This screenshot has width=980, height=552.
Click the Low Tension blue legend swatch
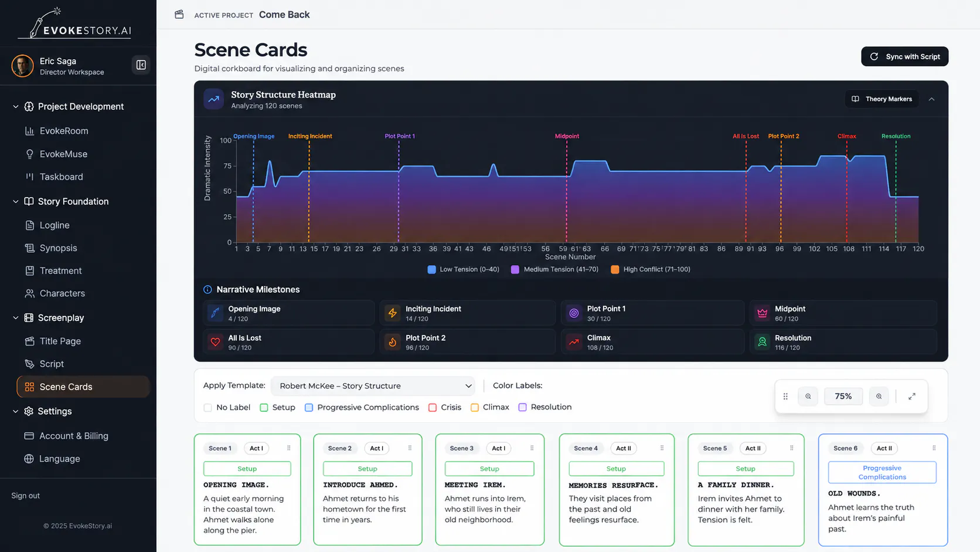pos(432,270)
